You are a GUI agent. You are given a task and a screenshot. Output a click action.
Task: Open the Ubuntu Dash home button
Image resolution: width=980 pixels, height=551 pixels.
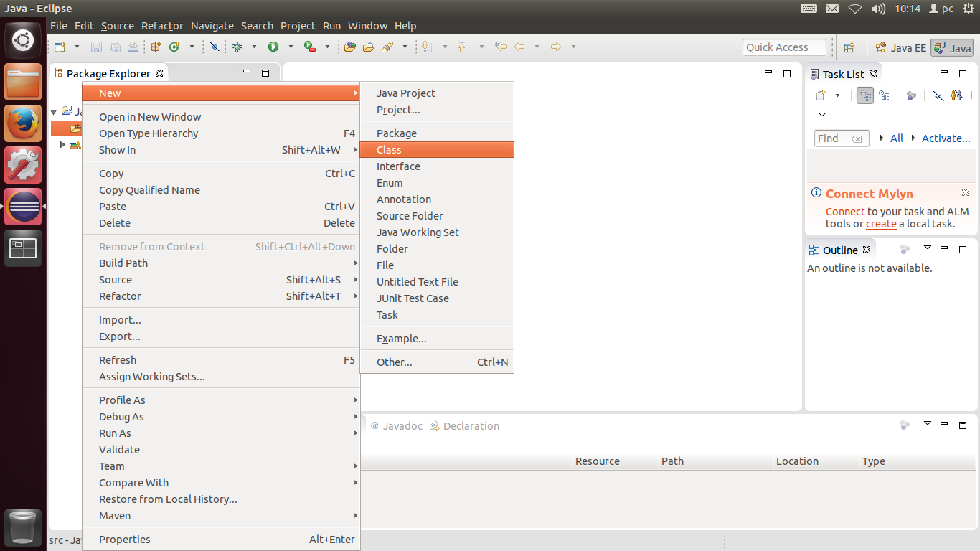point(23,39)
